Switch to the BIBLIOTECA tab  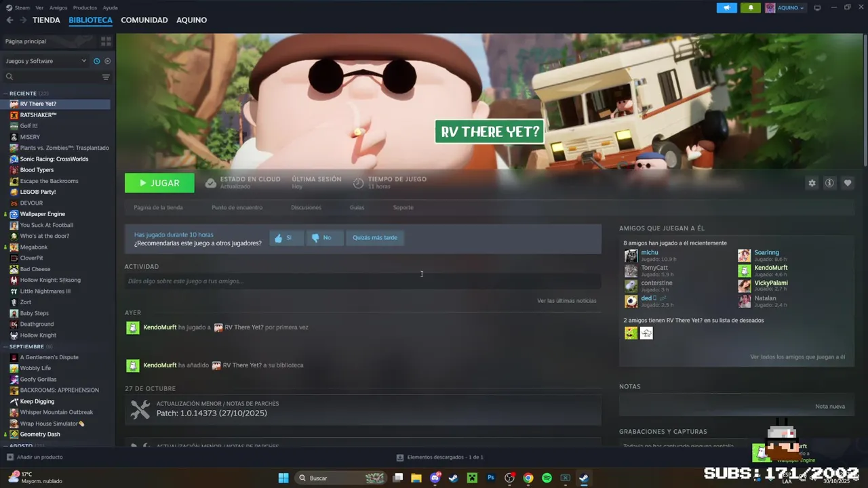point(90,20)
